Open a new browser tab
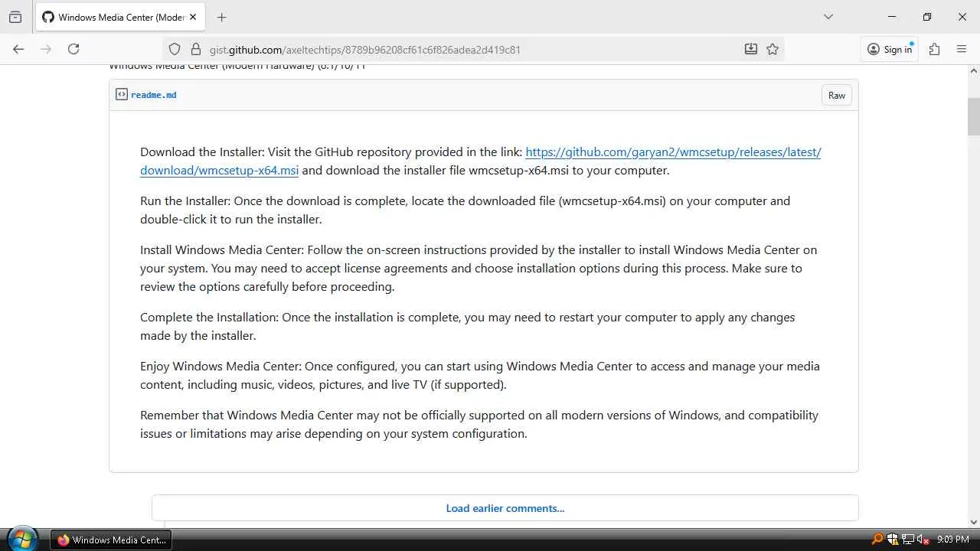 coord(221,17)
